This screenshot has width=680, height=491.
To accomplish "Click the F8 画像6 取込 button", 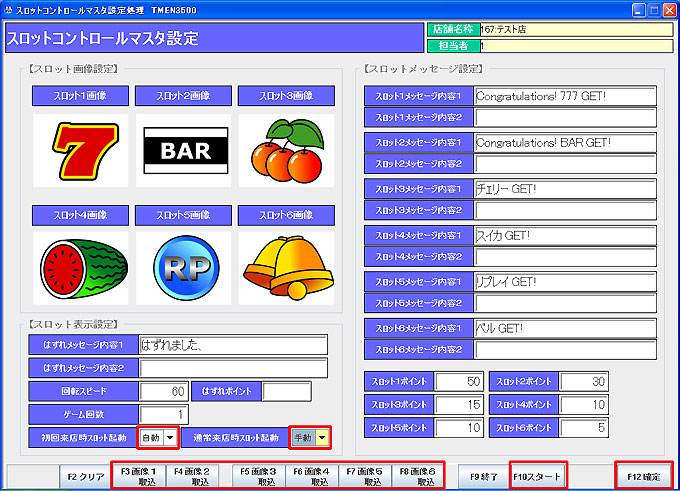I will tap(418, 477).
